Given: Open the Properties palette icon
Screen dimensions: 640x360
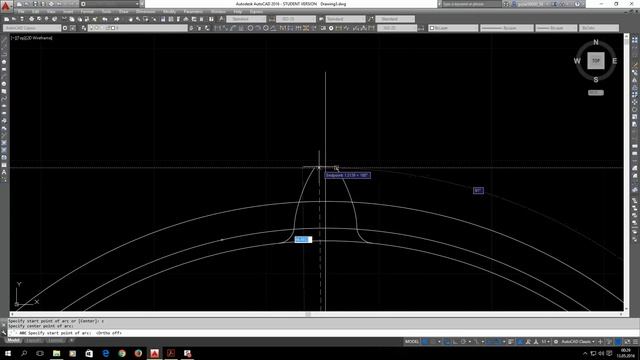Looking at the screenshot, I should pos(163,19).
